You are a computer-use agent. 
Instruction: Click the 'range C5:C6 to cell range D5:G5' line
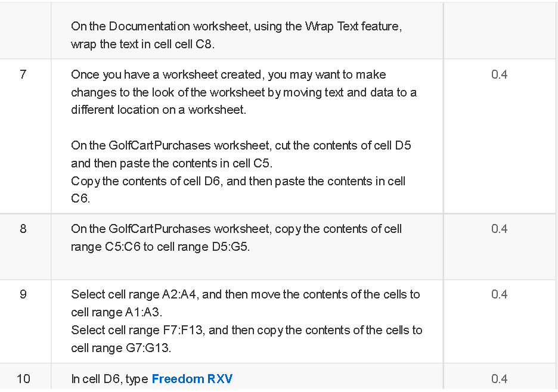pyautogui.click(x=160, y=247)
